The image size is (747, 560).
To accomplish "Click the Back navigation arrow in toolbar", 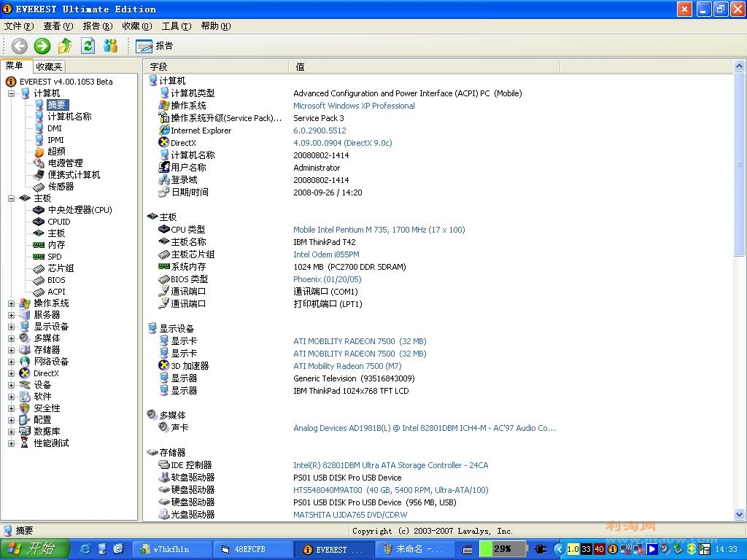I will (x=20, y=46).
